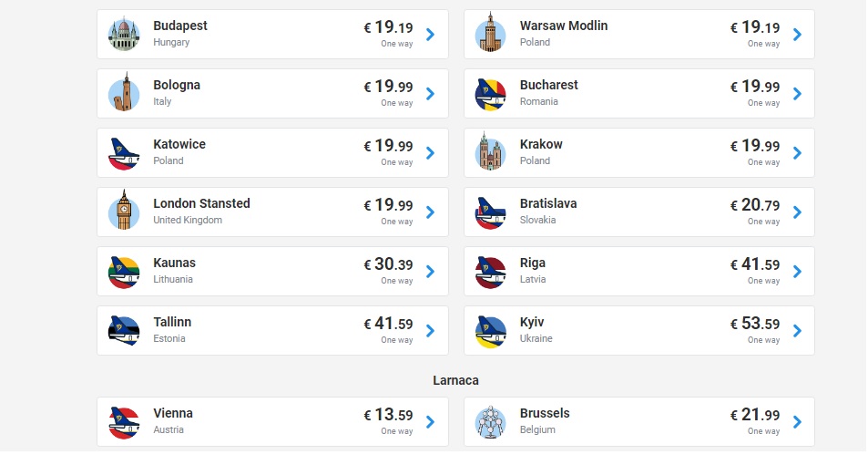
Task: Click the Kaunas Lithuanian flag plane icon
Action: click(x=124, y=272)
